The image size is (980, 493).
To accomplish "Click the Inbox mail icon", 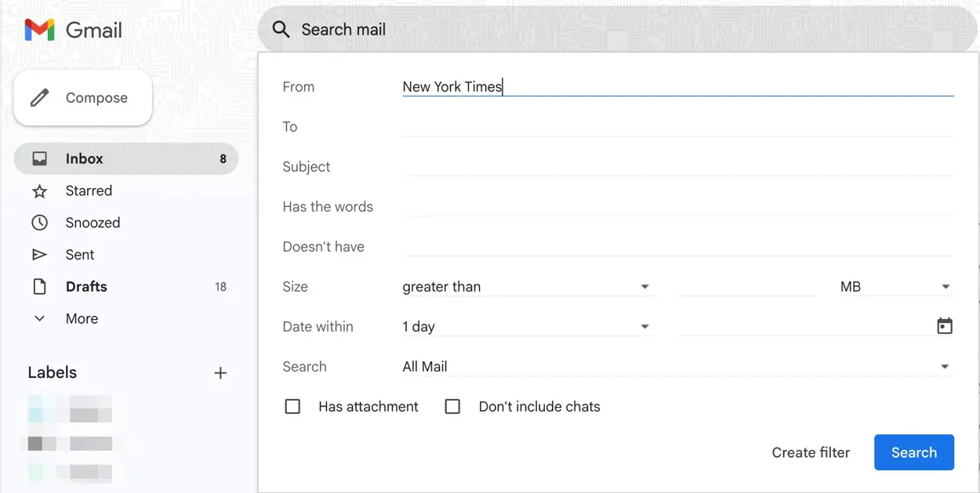I will point(40,158).
